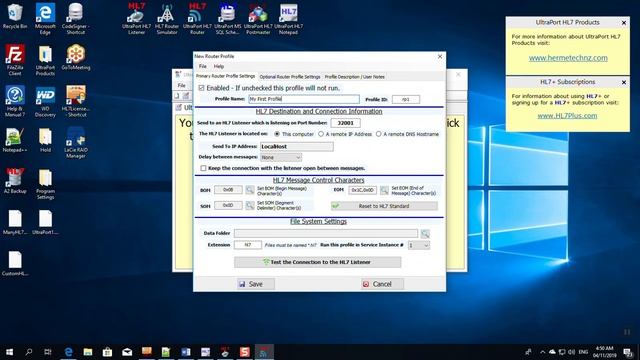Image resolution: width=640 pixels, height=360 pixels.
Task: Launch HL7 Router Simulator desktop icon
Action: coord(167,18)
